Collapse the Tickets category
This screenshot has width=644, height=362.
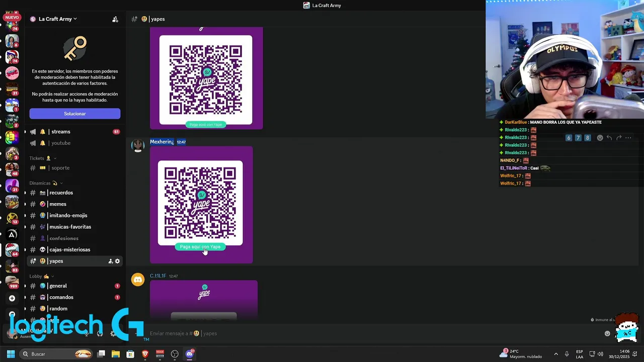[43, 158]
